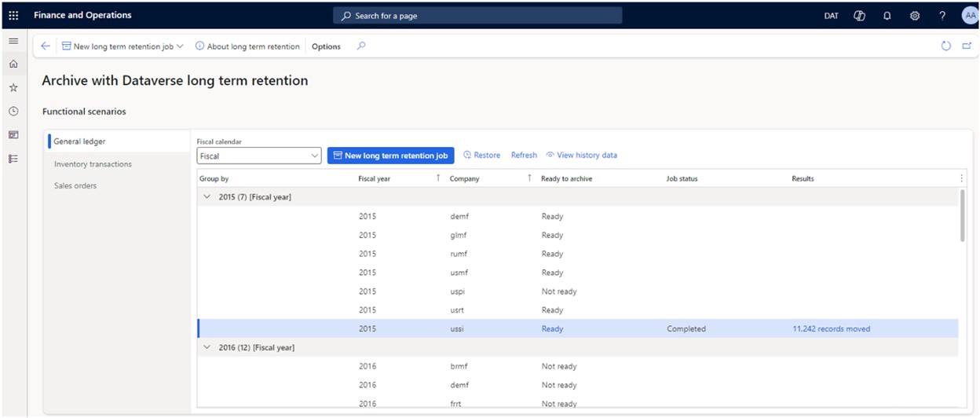Viewport: 980px width, 418px height.
Task: Open About long term retention
Action: (x=247, y=46)
